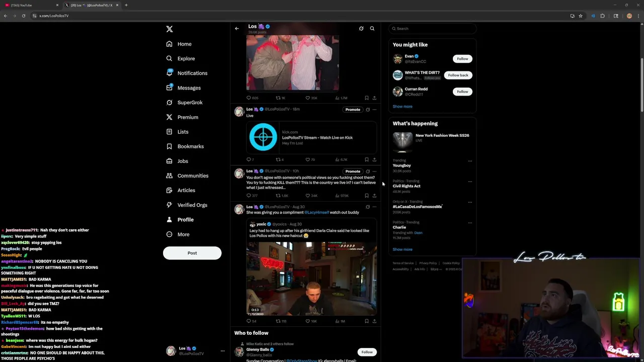Open options for the #LaCasaDeLosFamososMx trend
The height and width of the screenshot is (362, 644).
470,202
